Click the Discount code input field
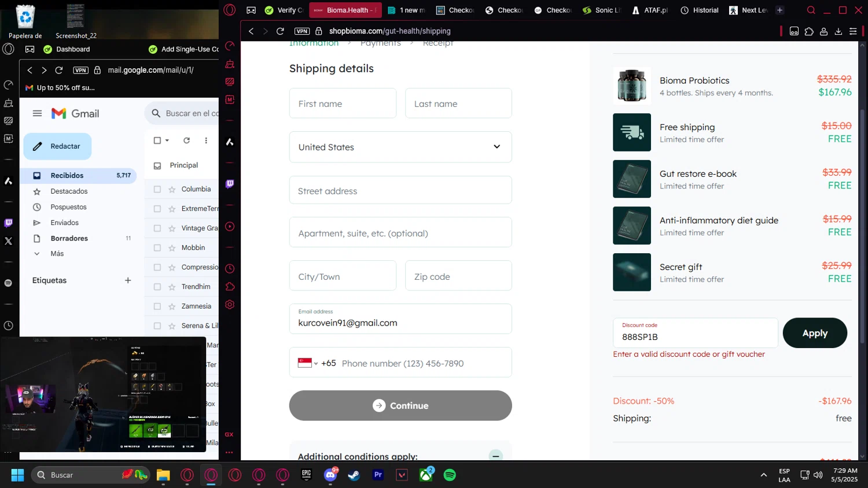This screenshot has width=868, height=488. (x=696, y=333)
